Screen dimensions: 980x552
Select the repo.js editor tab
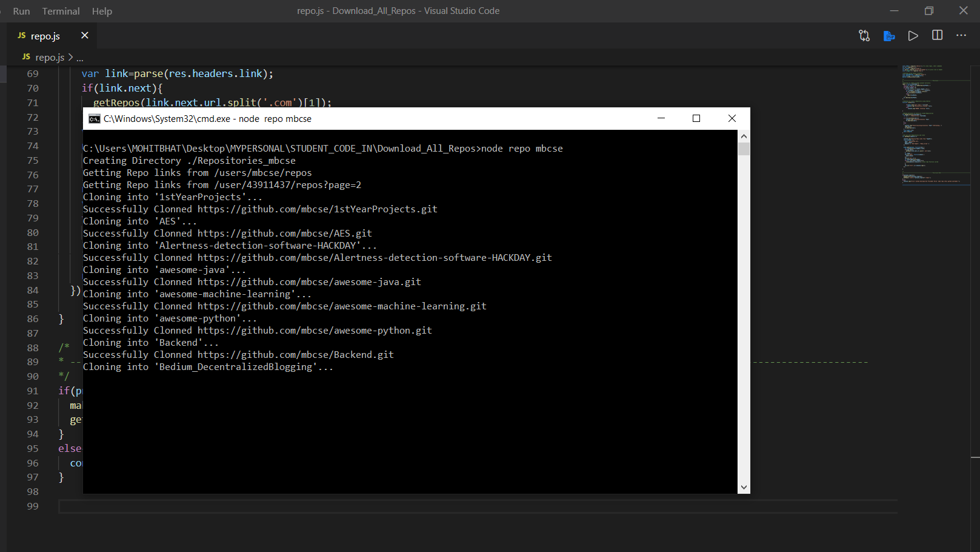click(45, 36)
